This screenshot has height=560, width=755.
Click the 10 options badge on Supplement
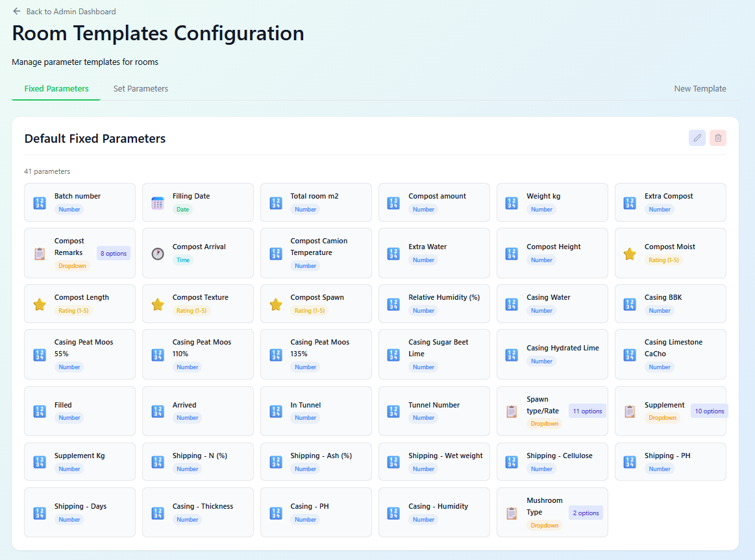710,411
